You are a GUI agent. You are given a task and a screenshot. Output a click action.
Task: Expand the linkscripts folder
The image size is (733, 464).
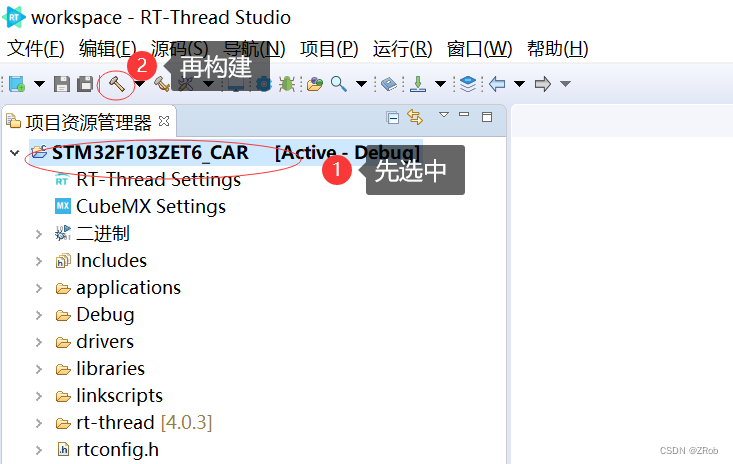[39, 396]
